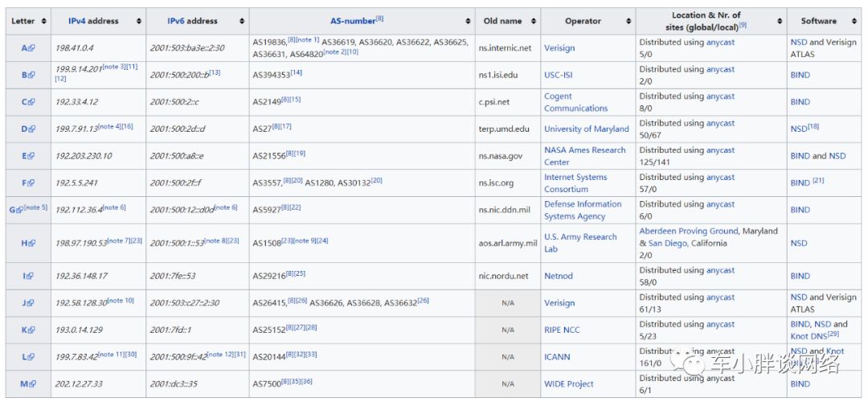Open the IPv4 link in the column header
This screenshot has width=868, height=402.
76,21
